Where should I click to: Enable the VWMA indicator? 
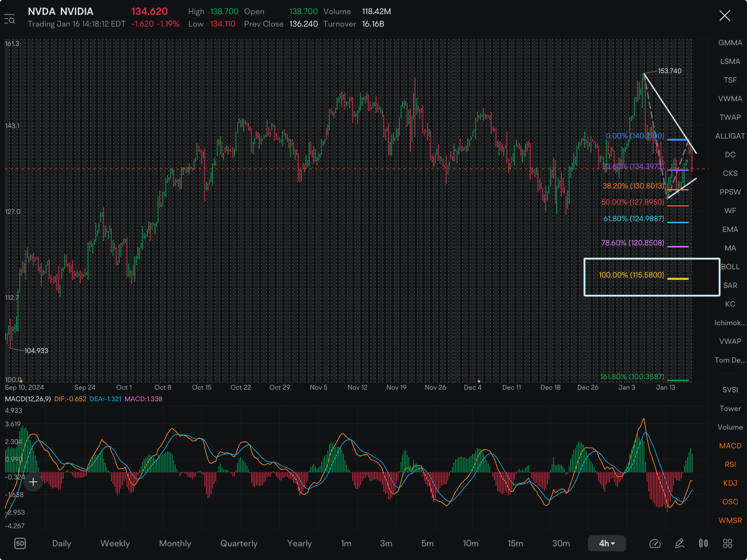point(730,99)
